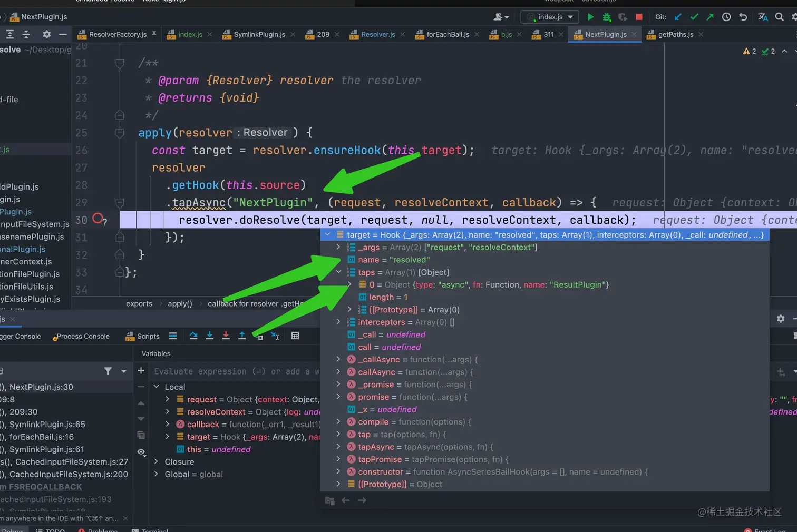Viewport: 797px width, 532px height.
Task: Collapse the taps array node
Action: click(x=338, y=272)
